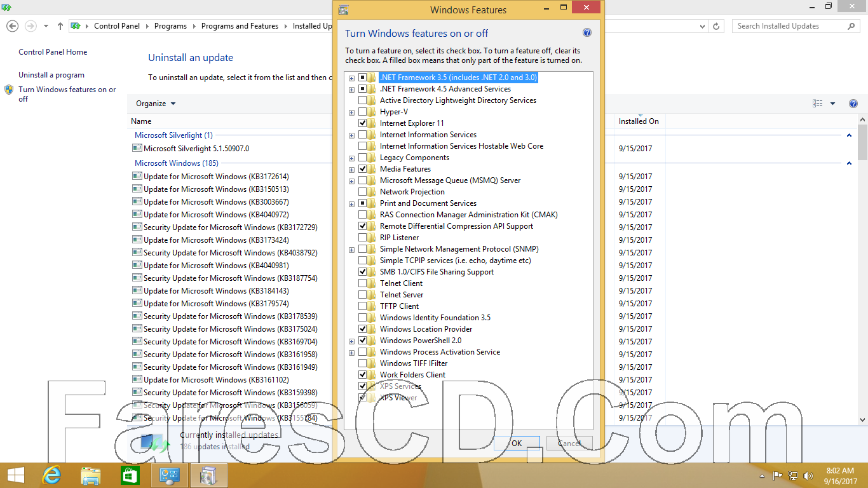The width and height of the screenshot is (868, 488).
Task: Open the Uninstall a program link
Action: tap(51, 75)
